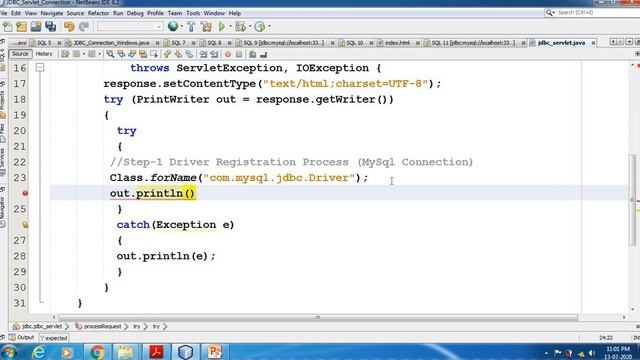Click the Uncomment icon at editor toolbar end

click(x=263, y=54)
